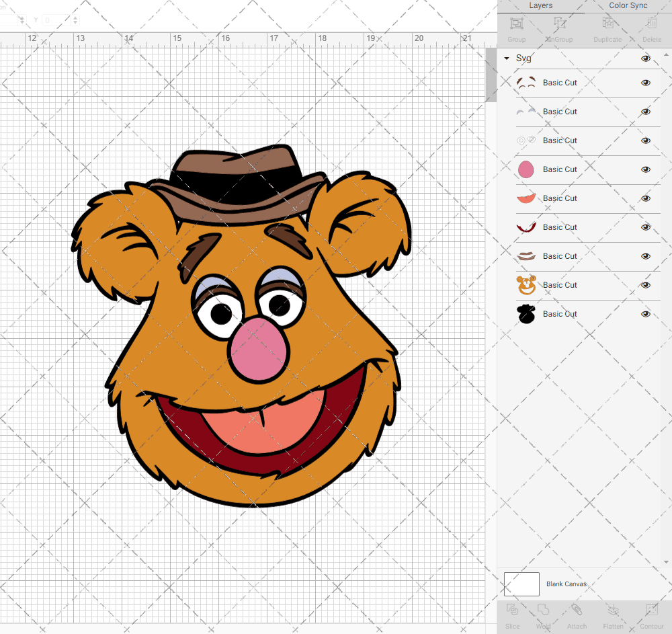
Task: Click Basic Cut label of black outline layer
Action: (x=560, y=314)
